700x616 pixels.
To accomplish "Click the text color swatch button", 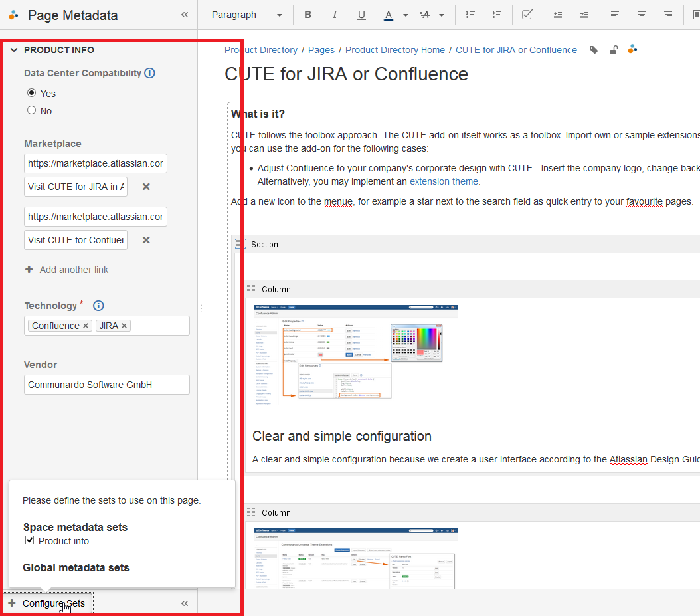I will [x=389, y=15].
